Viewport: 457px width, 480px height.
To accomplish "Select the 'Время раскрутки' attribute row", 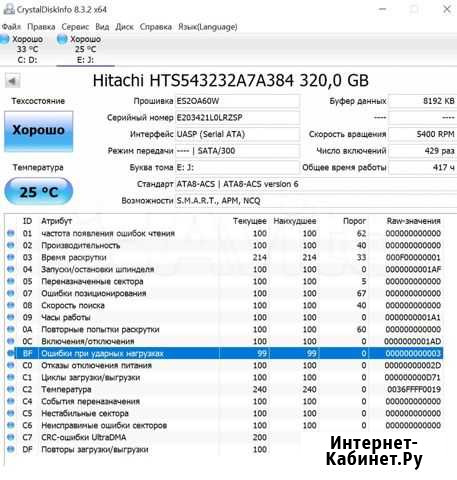I will (224, 257).
